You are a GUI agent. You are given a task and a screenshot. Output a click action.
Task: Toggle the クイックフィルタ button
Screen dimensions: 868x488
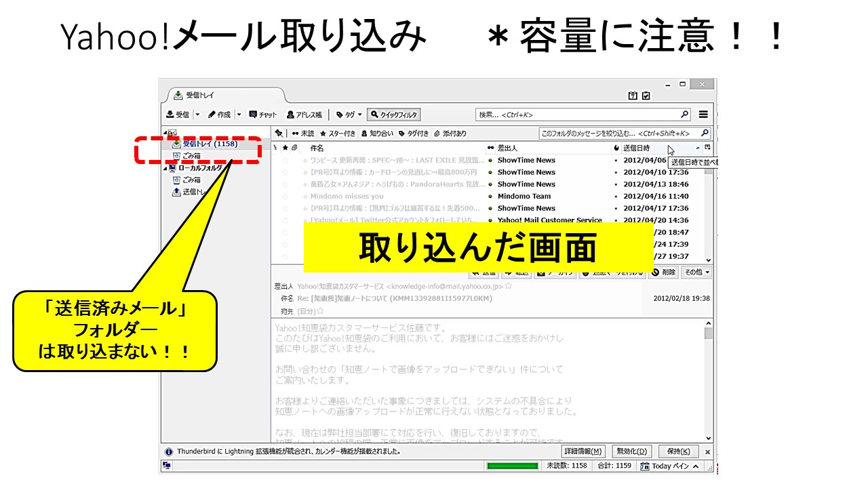pos(394,115)
